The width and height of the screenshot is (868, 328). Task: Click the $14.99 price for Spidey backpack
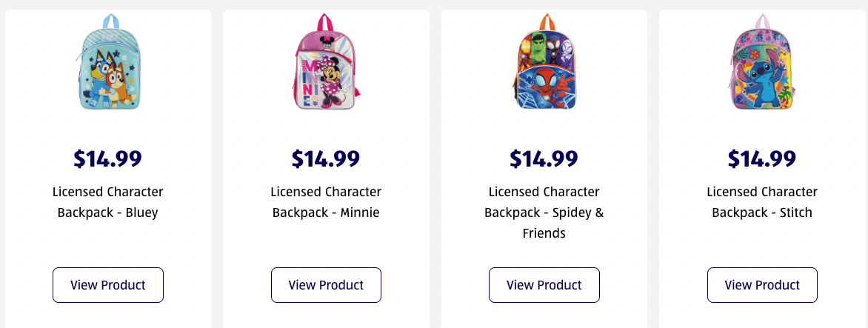click(544, 158)
